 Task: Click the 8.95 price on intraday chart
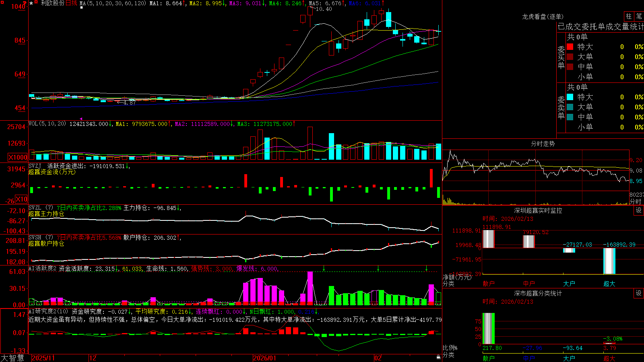(x=636, y=181)
